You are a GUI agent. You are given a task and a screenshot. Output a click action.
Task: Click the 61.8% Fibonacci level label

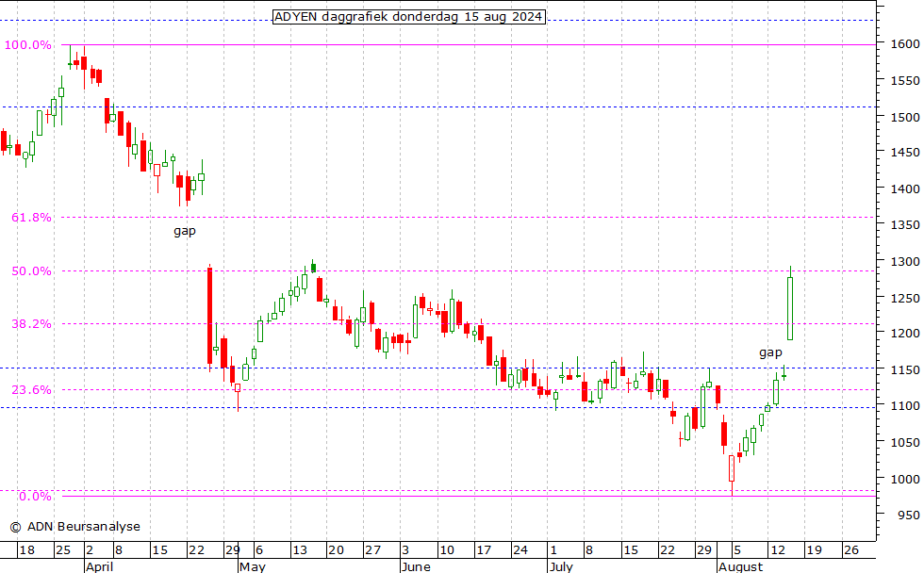[31, 218]
